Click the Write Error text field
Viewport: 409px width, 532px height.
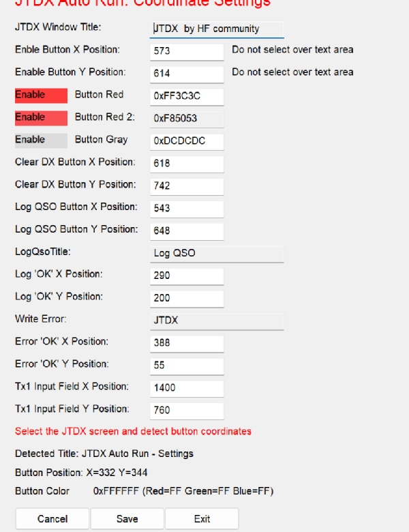(217, 320)
